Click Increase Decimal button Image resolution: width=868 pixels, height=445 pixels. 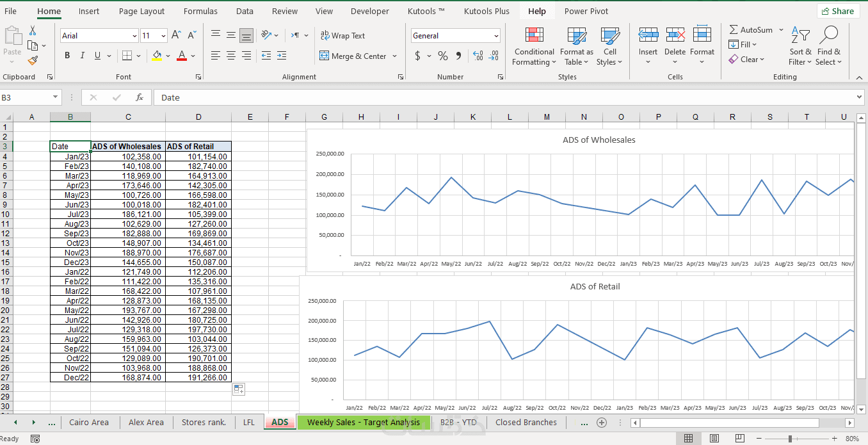(x=478, y=56)
